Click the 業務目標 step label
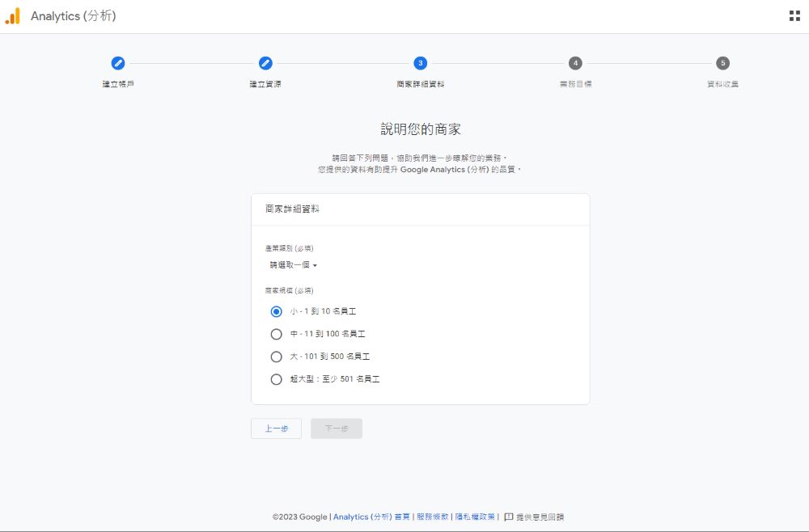Viewport: 809px width, 532px height. point(575,84)
